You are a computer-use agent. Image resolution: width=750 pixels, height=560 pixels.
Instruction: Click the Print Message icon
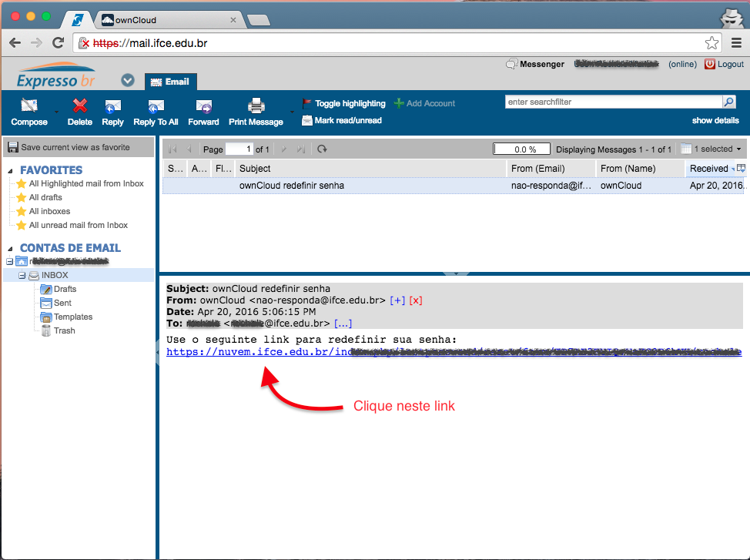tap(256, 106)
